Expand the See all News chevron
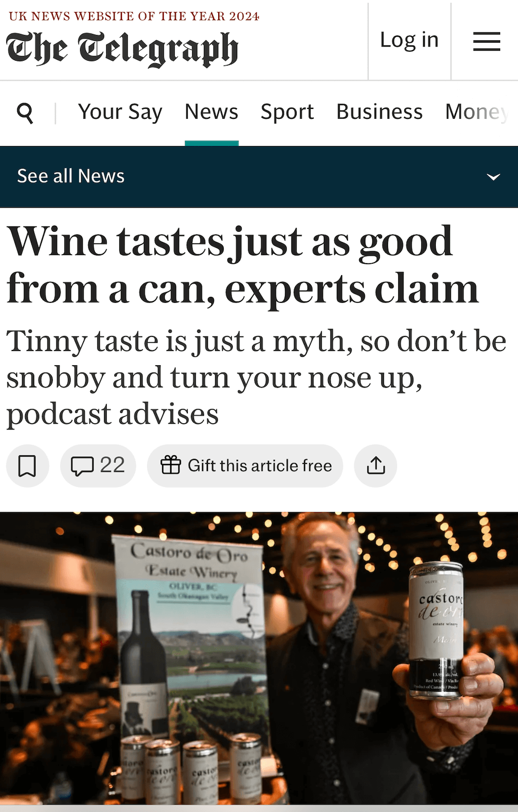This screenshot has height=812, width=518. pos(493,177)
